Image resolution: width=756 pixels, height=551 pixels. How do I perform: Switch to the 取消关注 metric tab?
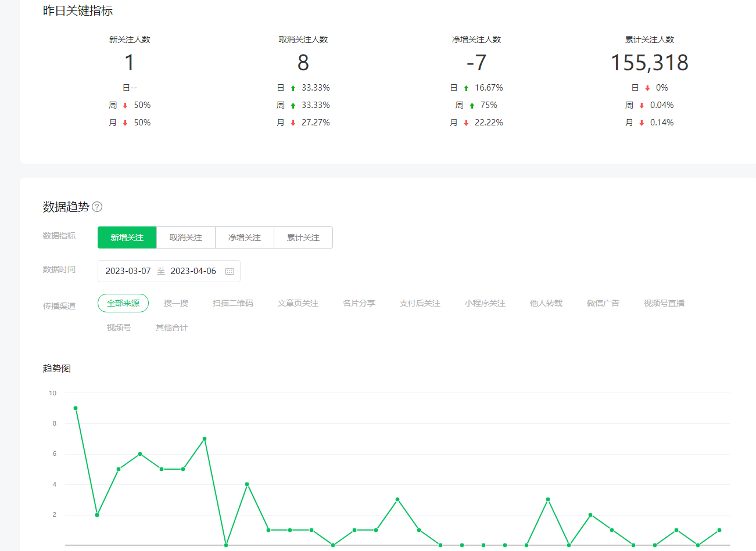coord(186,237)
